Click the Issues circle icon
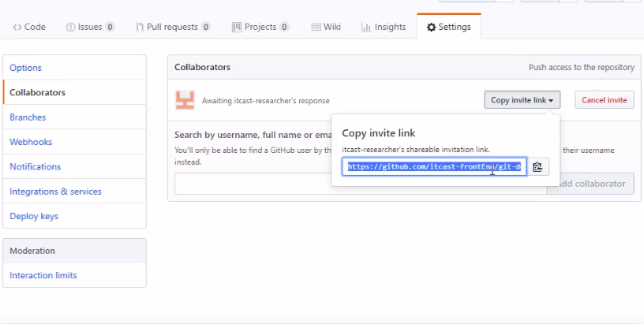 click(71, 28)
